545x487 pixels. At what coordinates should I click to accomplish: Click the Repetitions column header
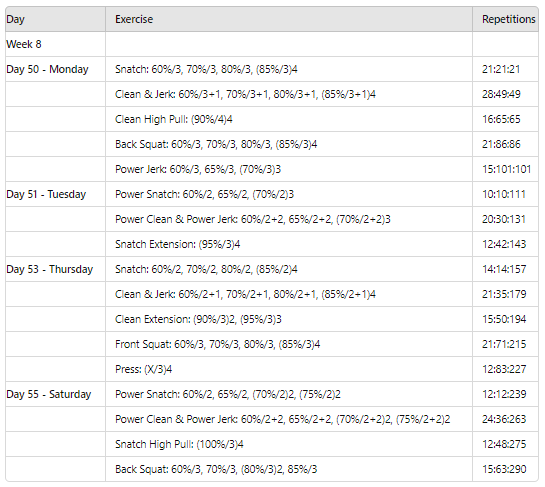pyautogui.click(x=505, y=19)
